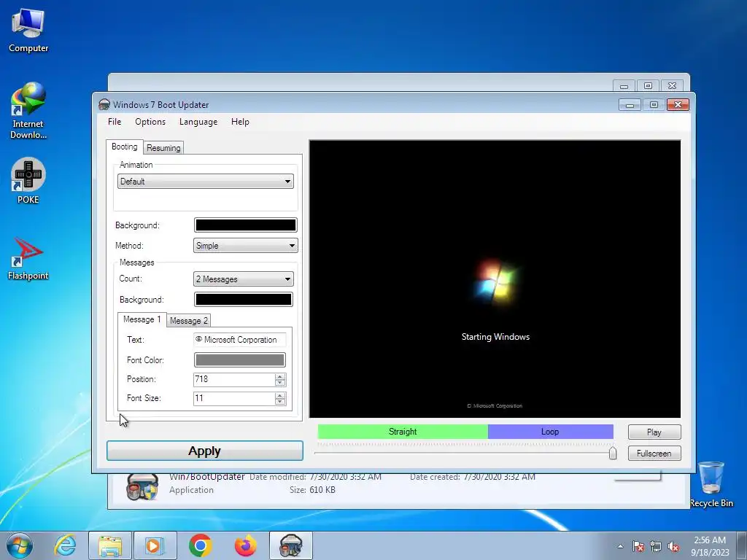Maximize the Windows 7 Boot Updater window
The image size is (747, 560).
tap(654, 105)
